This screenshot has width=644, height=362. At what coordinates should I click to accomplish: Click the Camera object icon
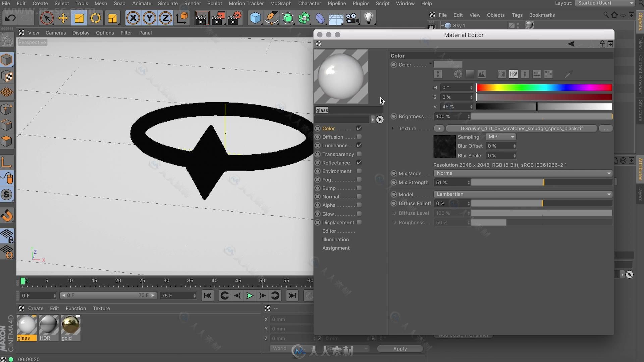[353, 18]
